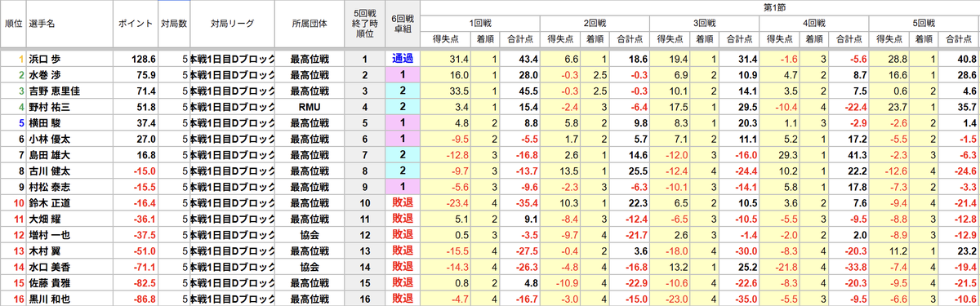Click the -35.4 total cell

point(519,202)
